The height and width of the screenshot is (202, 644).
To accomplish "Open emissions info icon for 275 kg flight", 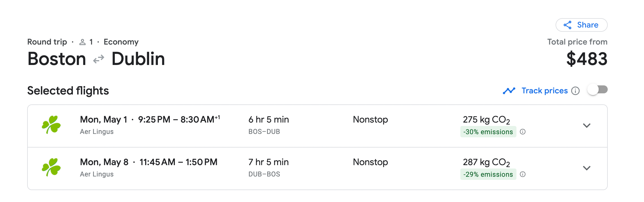I will click(x=523, y=132).
